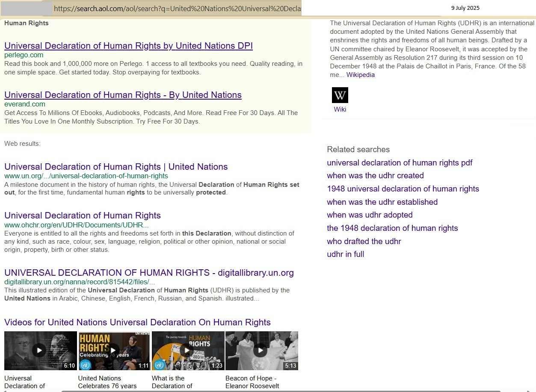Click the 'Related searches' heading
The height and width of the screenshot is (392, 536).
[x=358, y=150]
